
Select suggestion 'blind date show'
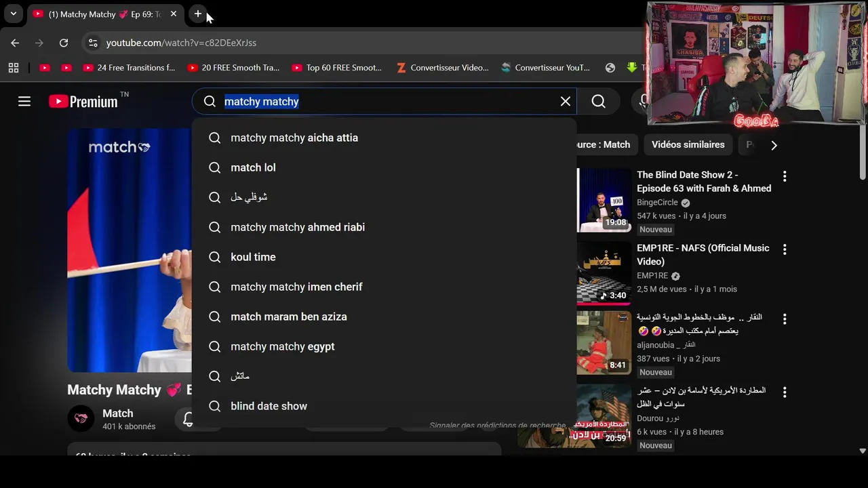[x=384, y=406]
